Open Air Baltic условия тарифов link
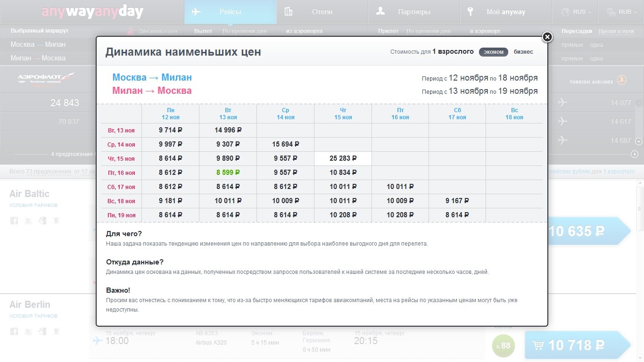Screen dimensions: 644x362 [x=33, y=206]
